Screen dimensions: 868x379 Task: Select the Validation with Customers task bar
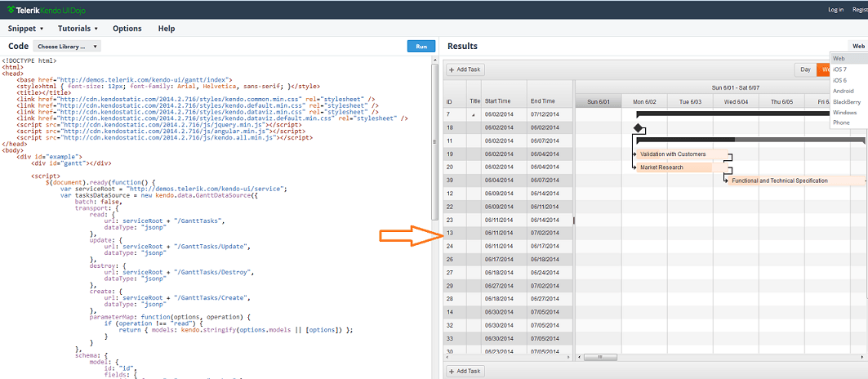coord(682,154)
